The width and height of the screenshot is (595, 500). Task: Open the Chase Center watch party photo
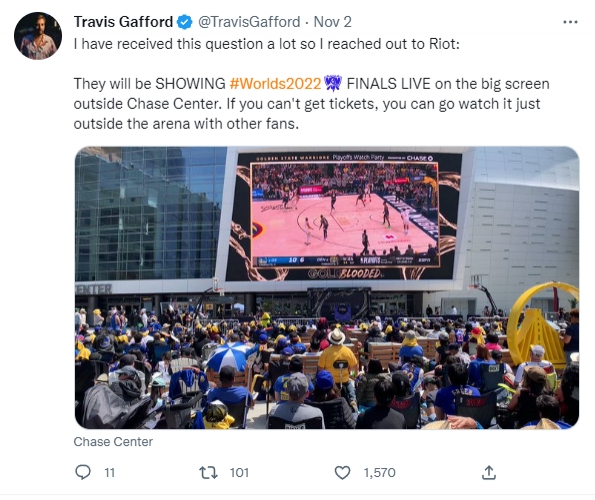(327, 288)
